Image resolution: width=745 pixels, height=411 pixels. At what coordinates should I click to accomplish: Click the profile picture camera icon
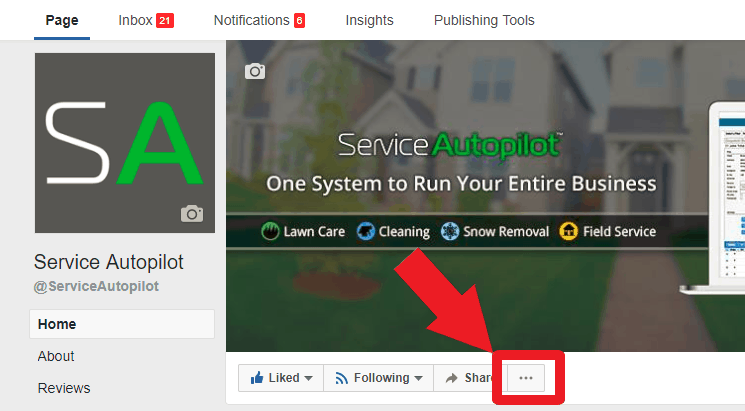[191, 214]
